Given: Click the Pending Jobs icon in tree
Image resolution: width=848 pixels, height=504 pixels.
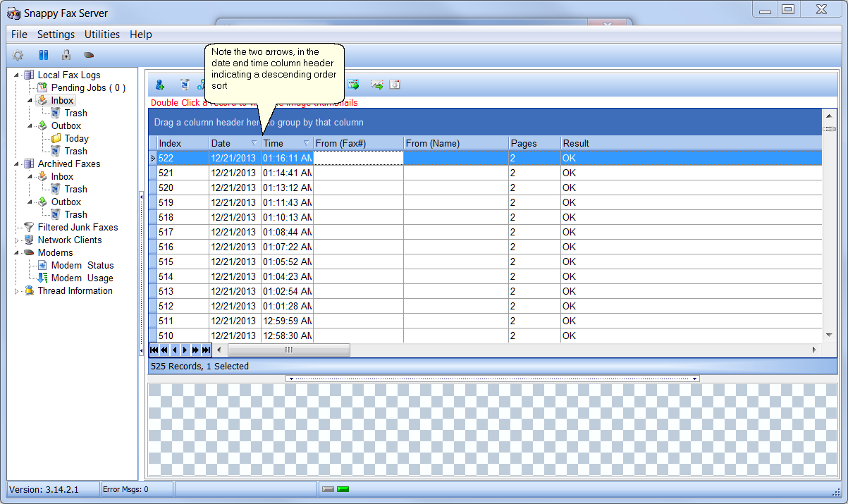Looking at the screenshot, I should tap(42, 87).
